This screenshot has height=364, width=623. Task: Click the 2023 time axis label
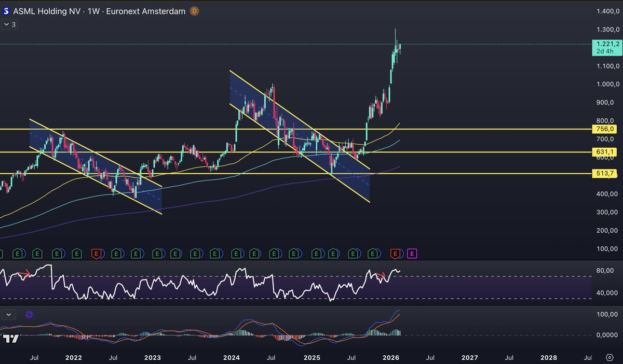click(x=152, y=358)
